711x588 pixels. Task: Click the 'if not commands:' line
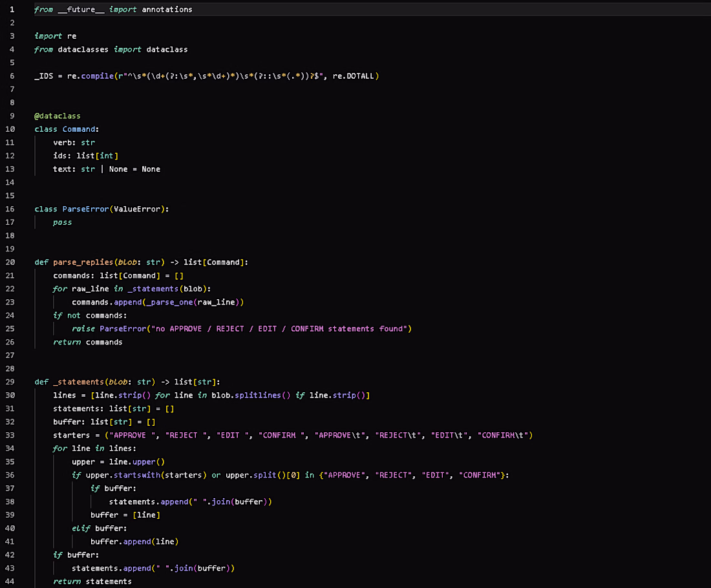tap(90, 315)
